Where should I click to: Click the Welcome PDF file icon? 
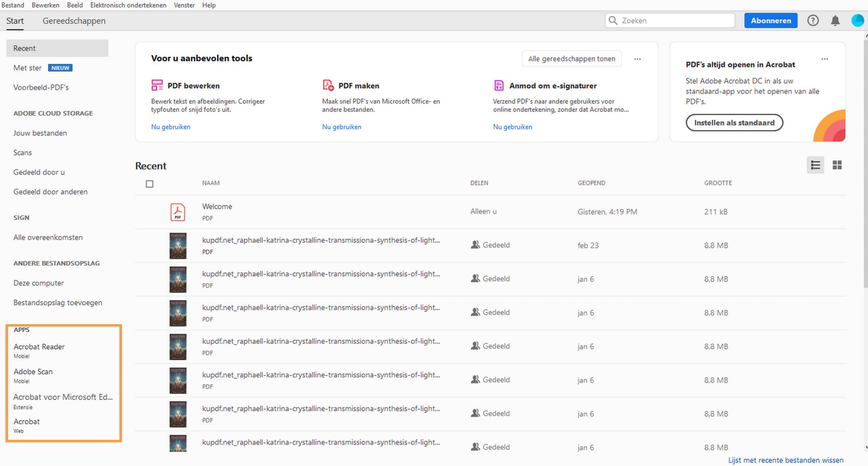(178, 212)
